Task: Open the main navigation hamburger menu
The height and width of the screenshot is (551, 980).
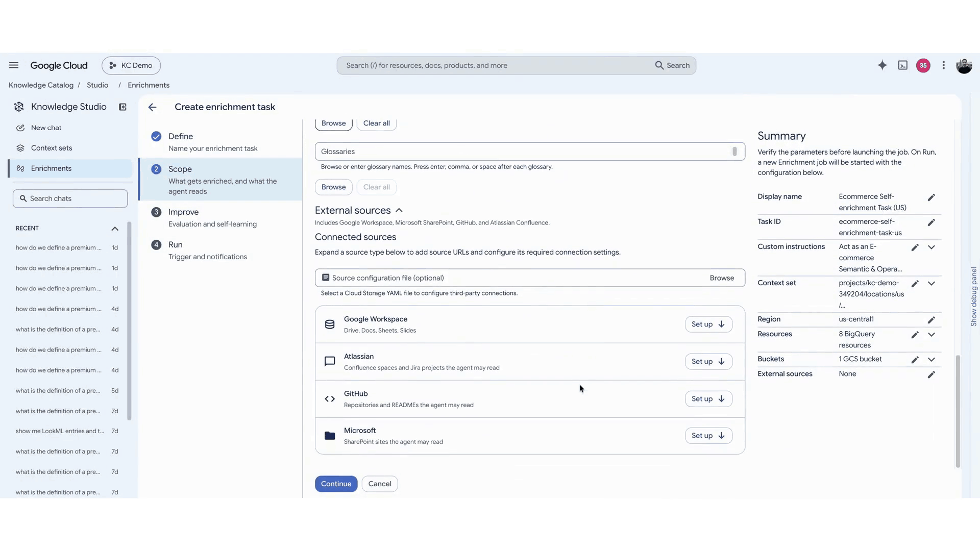Action: pyautogui.click(x=14, y=65)
